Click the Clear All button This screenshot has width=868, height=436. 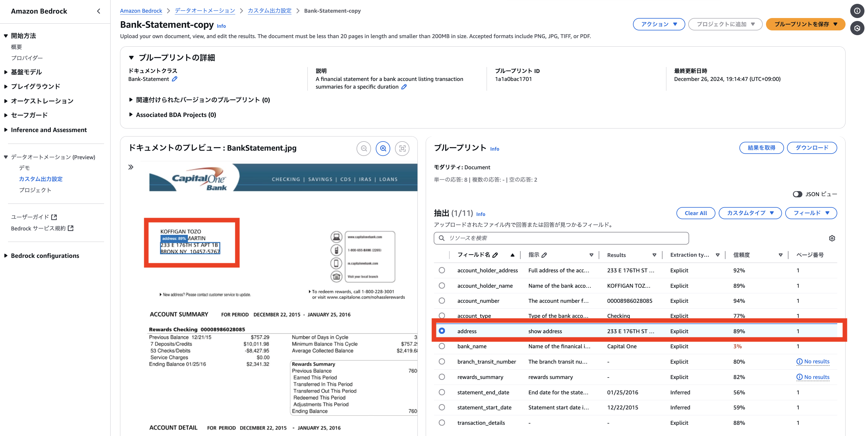(695, 213)
